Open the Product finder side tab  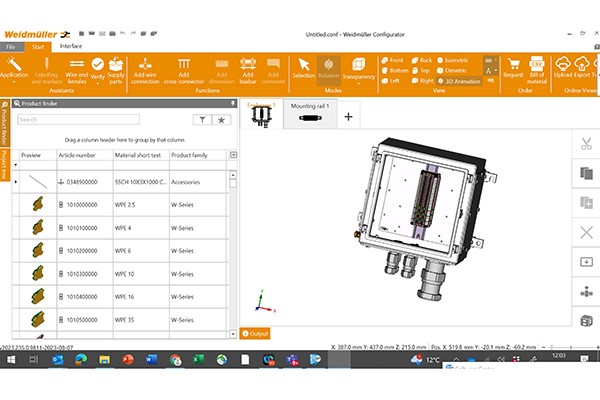click(5, 123)
